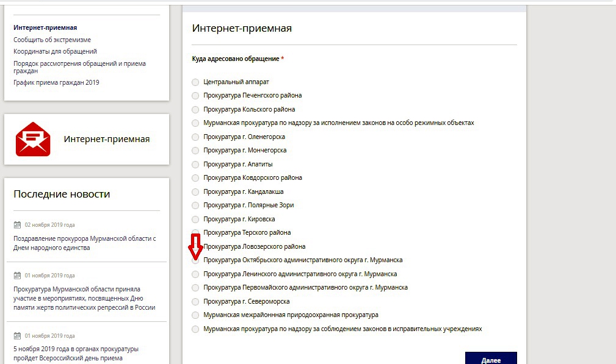Click the red envelope Internet reception icon
The width and height of the screenshot is (616, 364).
click(x=33, y=139)
